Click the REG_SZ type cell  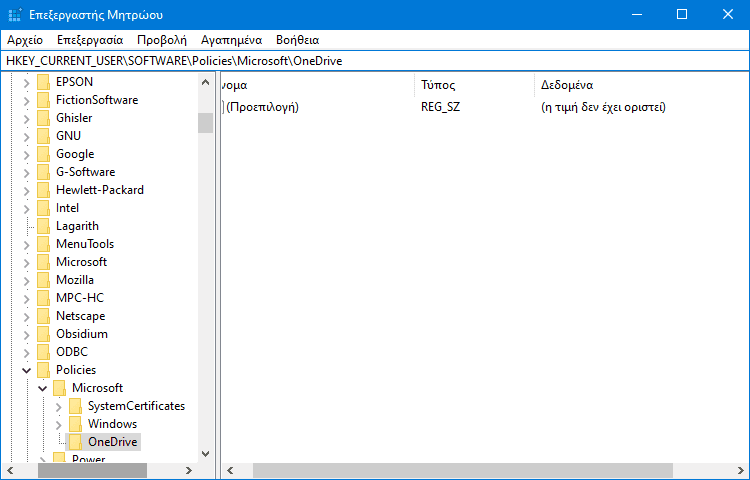(440, 107)
